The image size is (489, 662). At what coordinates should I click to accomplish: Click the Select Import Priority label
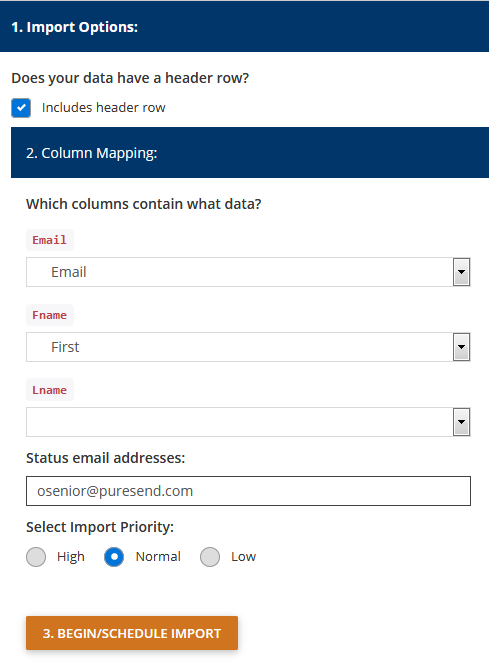pos(100,527)
